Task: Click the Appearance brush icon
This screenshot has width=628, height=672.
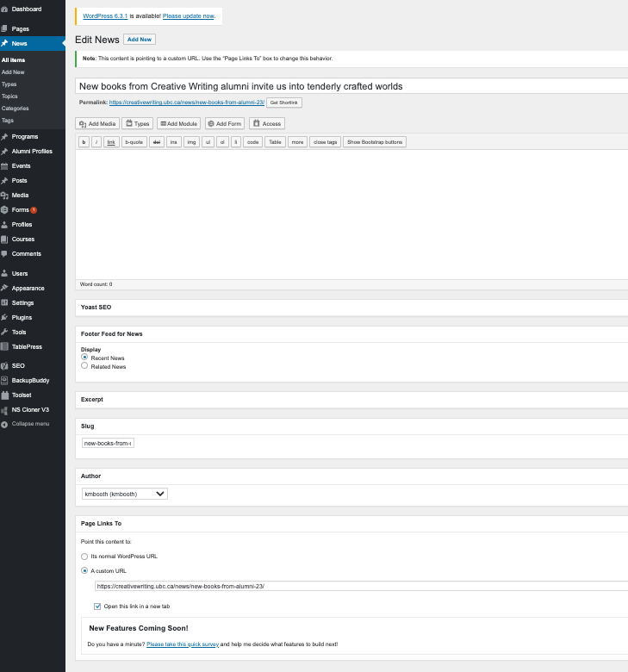Action: [x=5, y=289]
